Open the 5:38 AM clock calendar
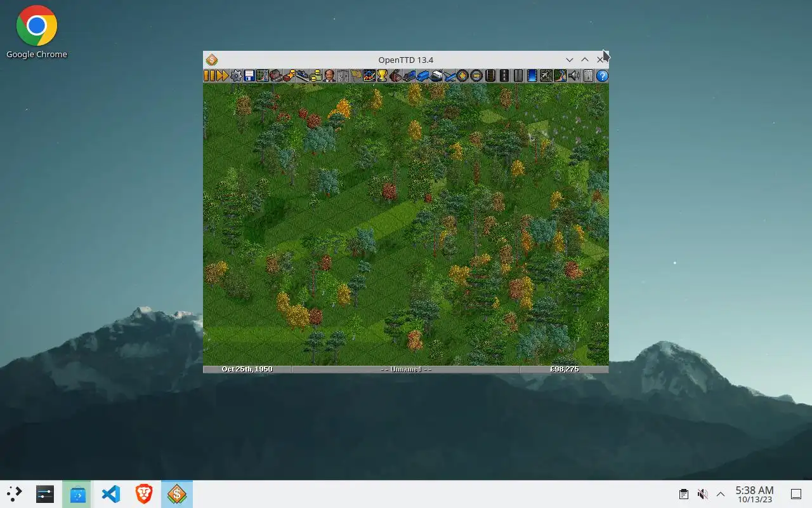This screenshot has width=812, height=508. pyautogui.click(x=754, y=494)
